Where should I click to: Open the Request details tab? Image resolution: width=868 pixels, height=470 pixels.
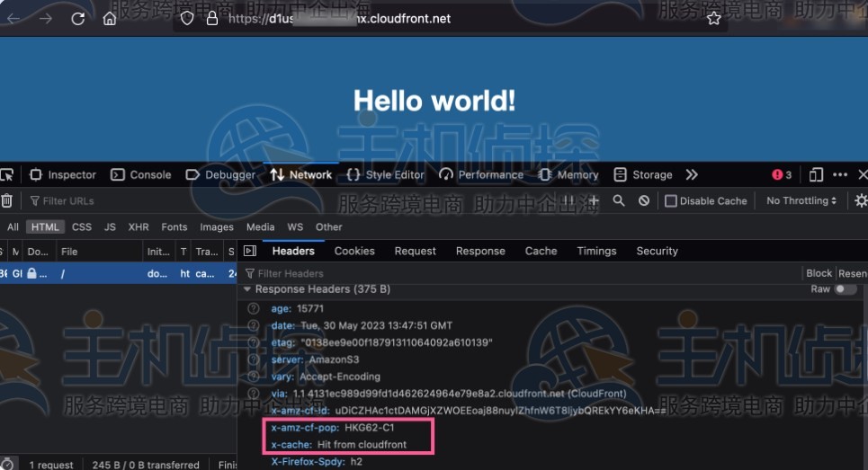tap(416, 251)
